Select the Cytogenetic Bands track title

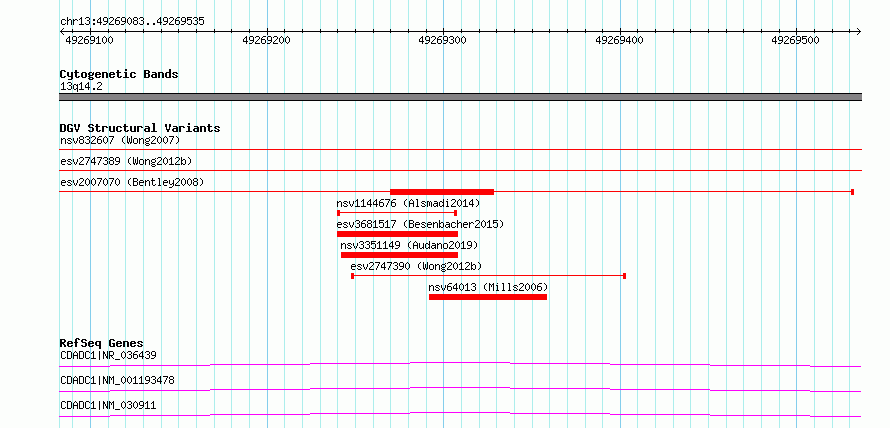point(119,74)
